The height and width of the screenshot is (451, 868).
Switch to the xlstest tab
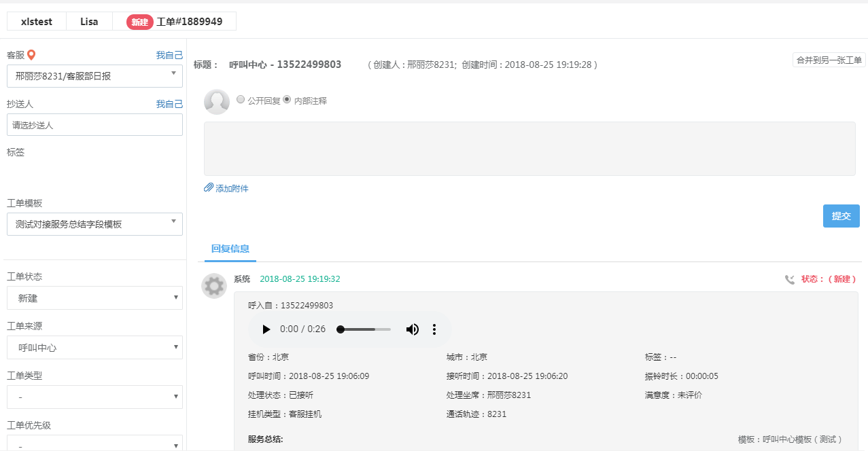(37, 21)
